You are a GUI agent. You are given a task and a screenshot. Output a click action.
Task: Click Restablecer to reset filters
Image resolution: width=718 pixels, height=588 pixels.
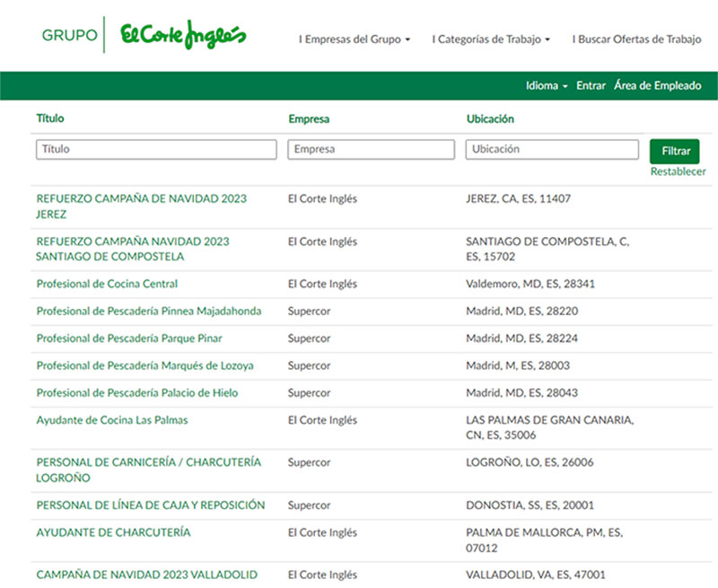coord(678,171)
